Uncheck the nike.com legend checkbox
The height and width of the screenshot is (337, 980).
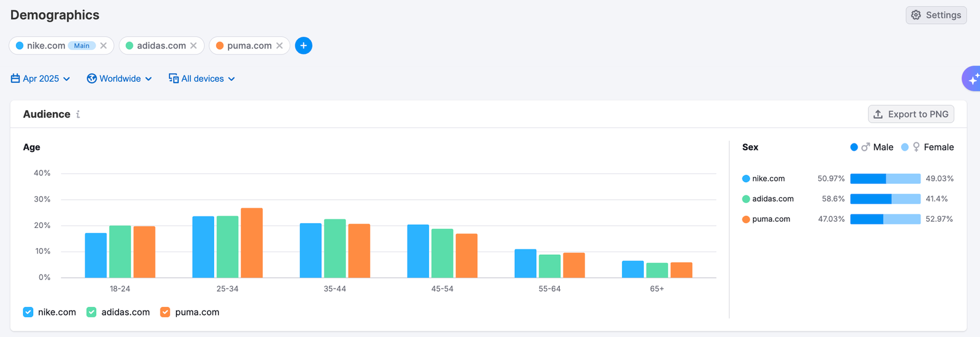(28, 312)
